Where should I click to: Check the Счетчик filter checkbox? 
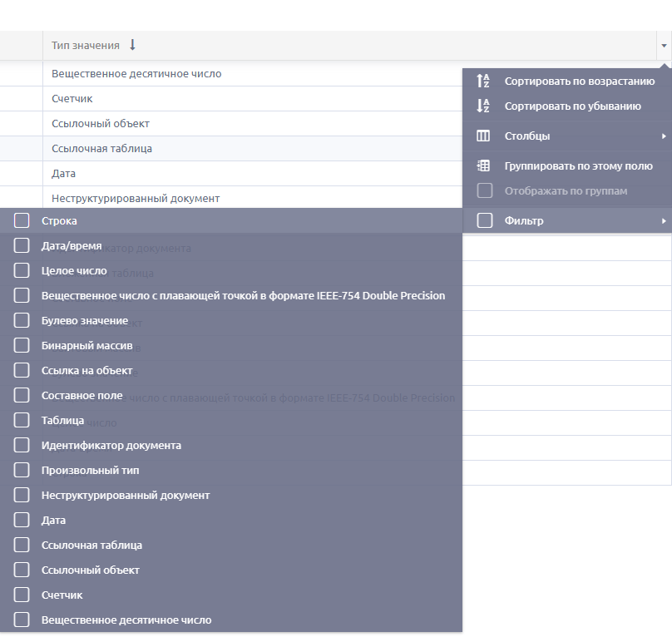tap(22, 595)
